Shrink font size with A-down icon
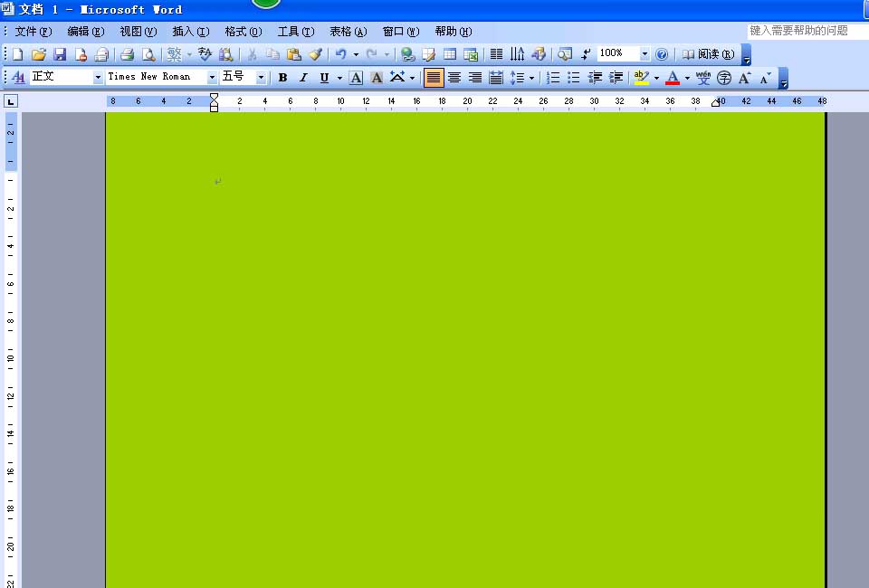Viewport: 869px width, 588px height. pyautogui.click(x=766, y=78)
